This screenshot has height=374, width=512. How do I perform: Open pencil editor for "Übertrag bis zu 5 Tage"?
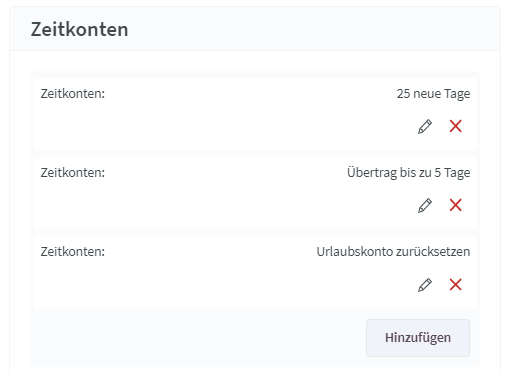coord(425,205)
